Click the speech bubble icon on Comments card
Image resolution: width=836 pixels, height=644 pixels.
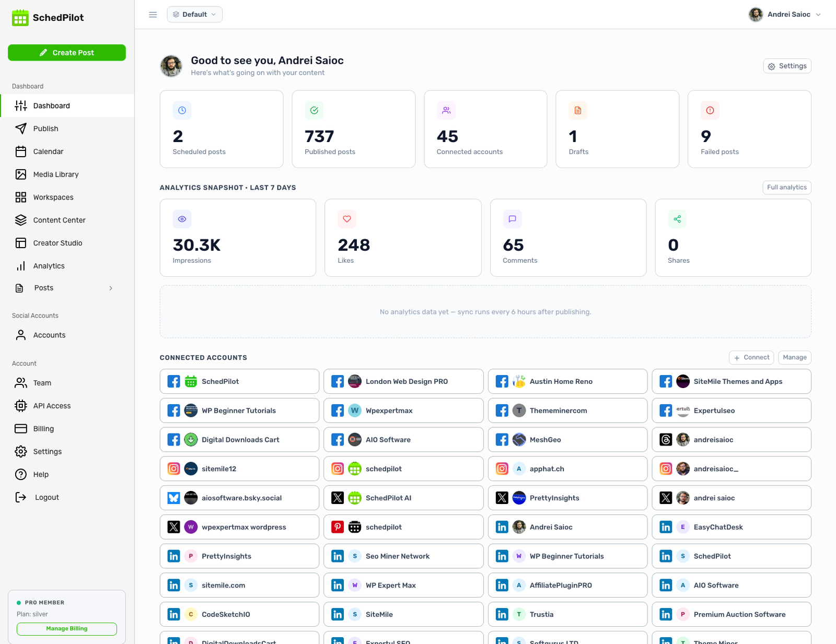(x=512, y=219)
